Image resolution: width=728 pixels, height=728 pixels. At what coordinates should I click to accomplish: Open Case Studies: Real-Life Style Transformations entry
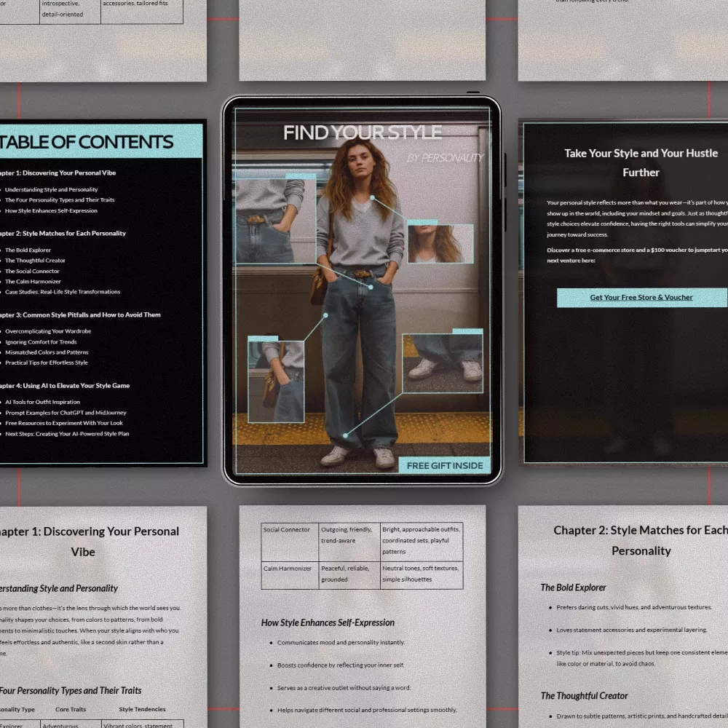click(63, 292)
